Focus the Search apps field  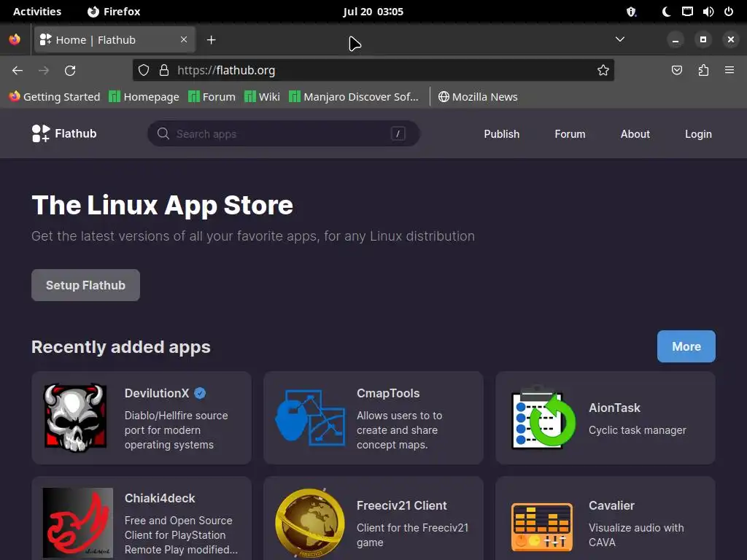point(284,133)
